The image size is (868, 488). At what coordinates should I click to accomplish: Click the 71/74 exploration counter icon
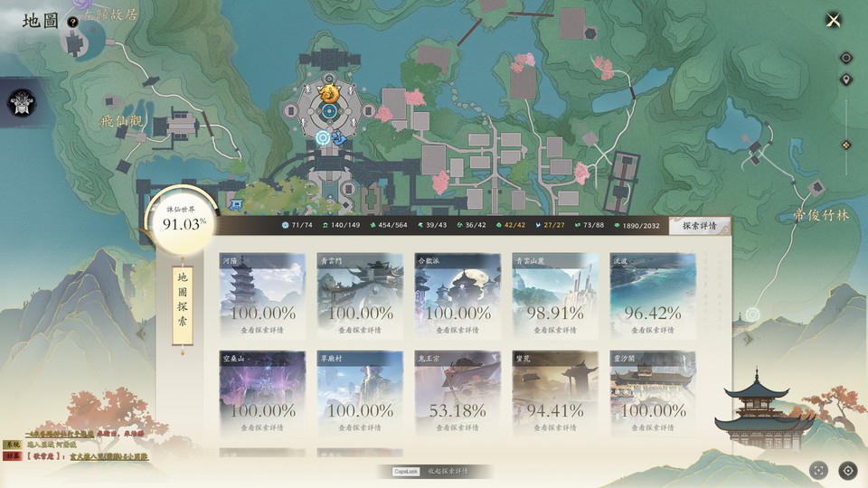click(285, 226)
